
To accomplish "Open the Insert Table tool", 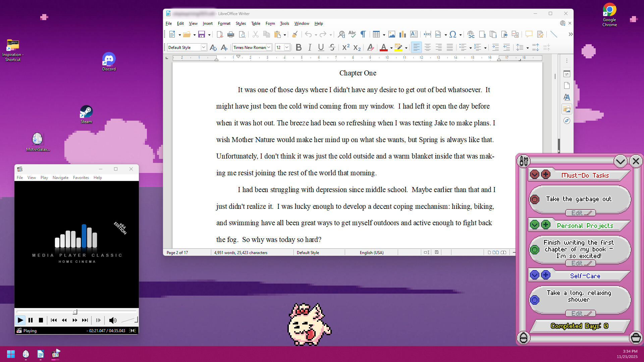I will 377,34.
